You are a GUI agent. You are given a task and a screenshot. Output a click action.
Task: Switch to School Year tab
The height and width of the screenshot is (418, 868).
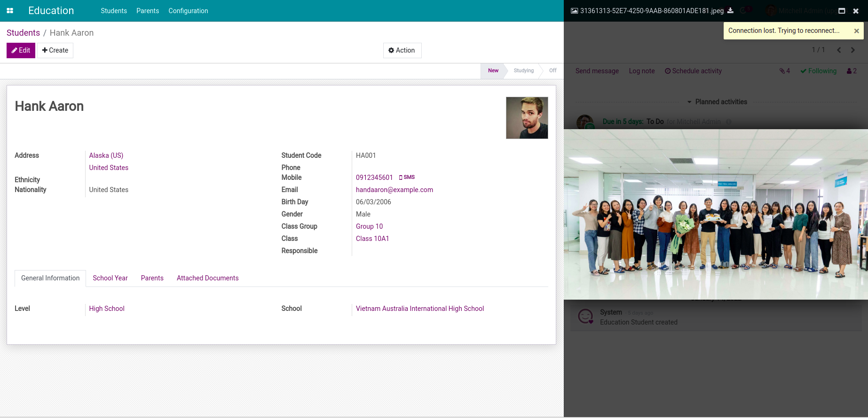(x=110, y=278)
